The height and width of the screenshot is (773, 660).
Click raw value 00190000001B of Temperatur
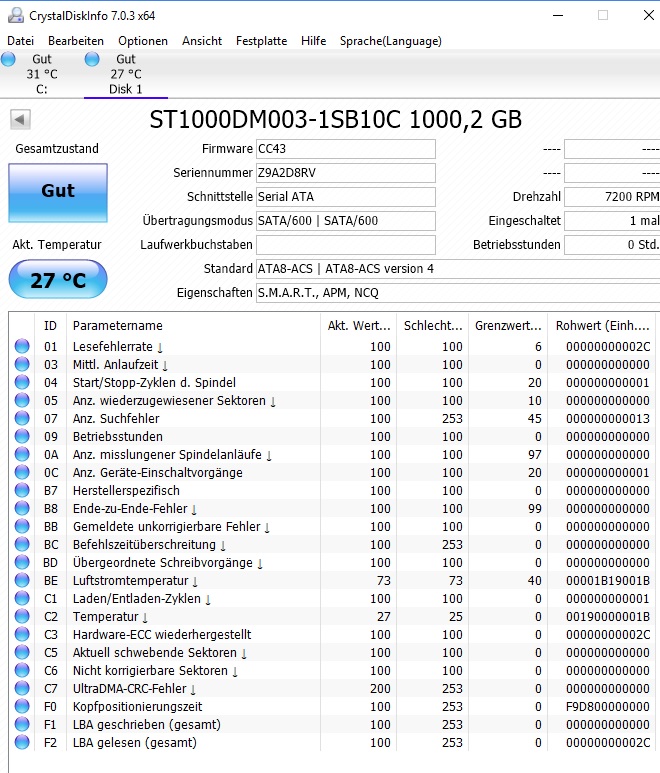click(608, 616)
